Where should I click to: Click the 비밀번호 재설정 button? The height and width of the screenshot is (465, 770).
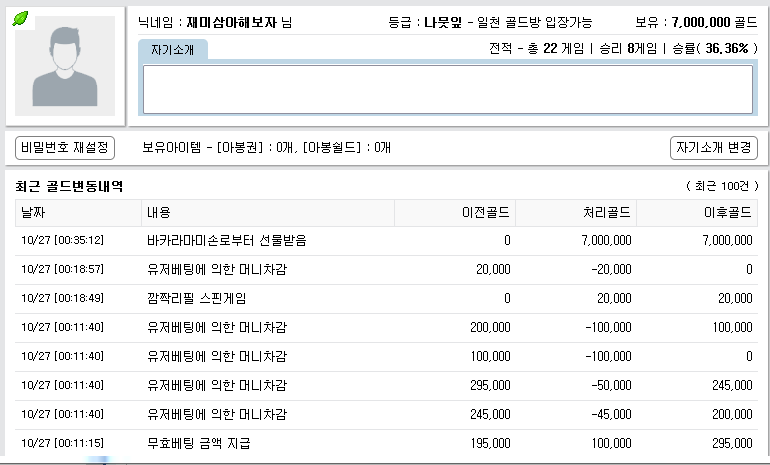pos(65,148)
